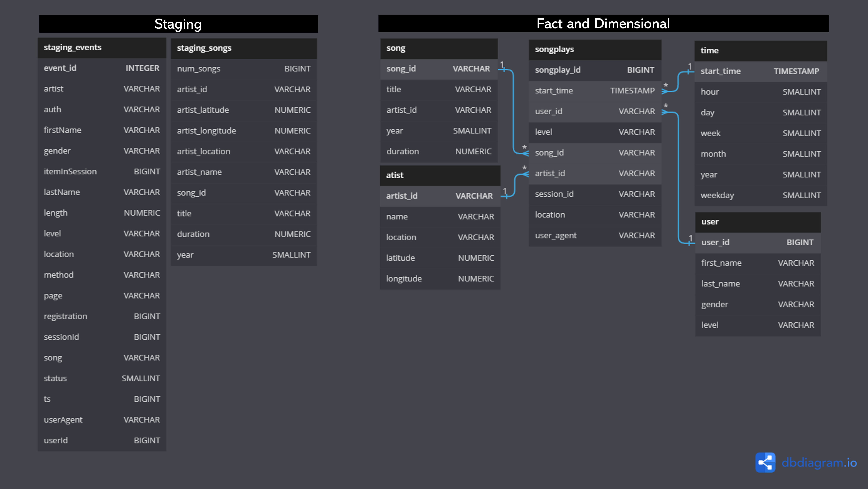Image resolution: width=868 pixels, height=489 pixels.
Task: Select the userAgent row in staging_events
Action: point(101,420)
